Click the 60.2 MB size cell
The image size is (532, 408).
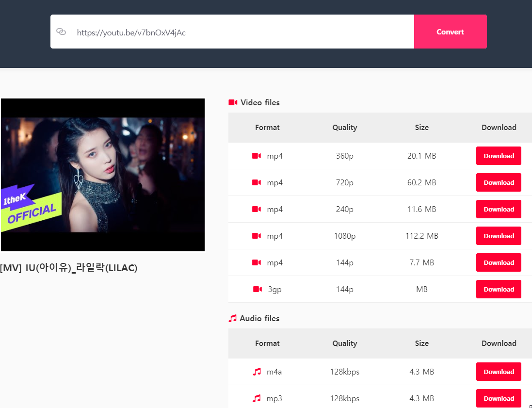(x=422, y=182)
